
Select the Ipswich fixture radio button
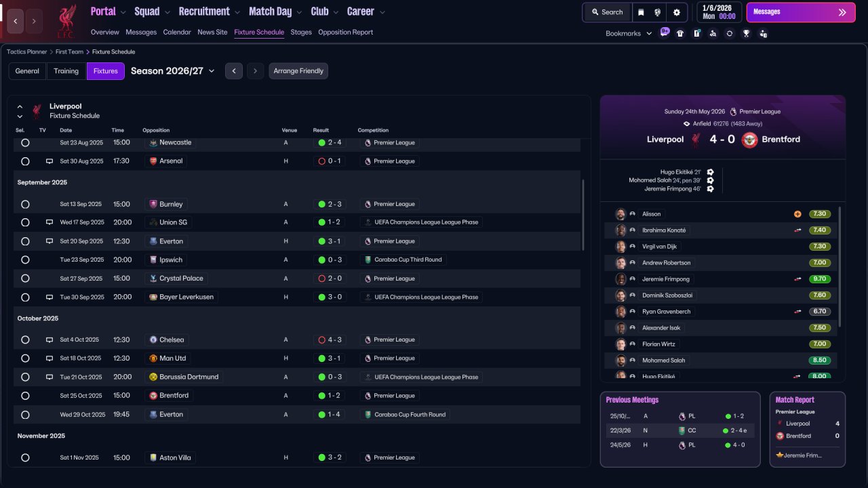pos(25,260)
